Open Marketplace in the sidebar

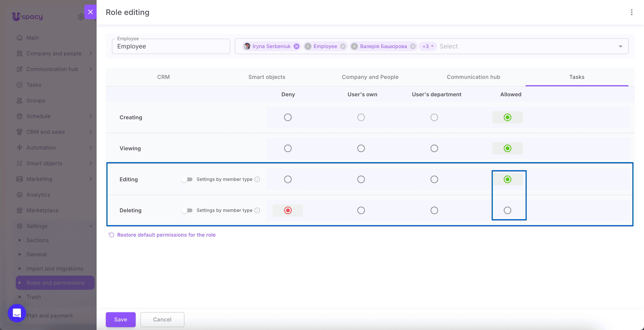43,210
